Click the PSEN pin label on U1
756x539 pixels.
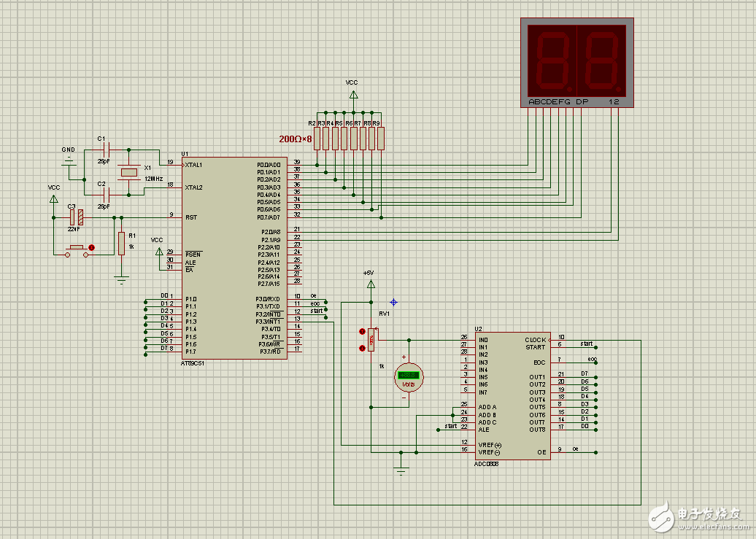pyautogui.click(x=193, y=255)
